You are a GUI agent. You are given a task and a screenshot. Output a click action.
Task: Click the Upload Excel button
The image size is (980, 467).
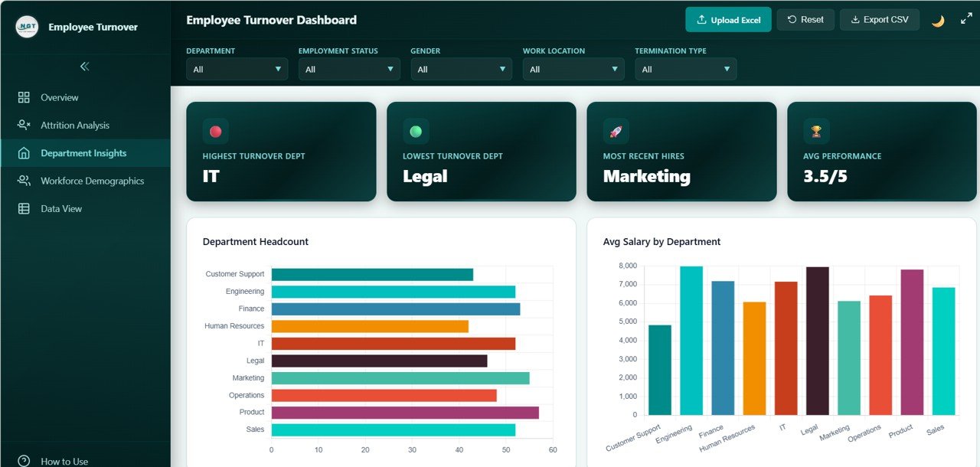728,19
